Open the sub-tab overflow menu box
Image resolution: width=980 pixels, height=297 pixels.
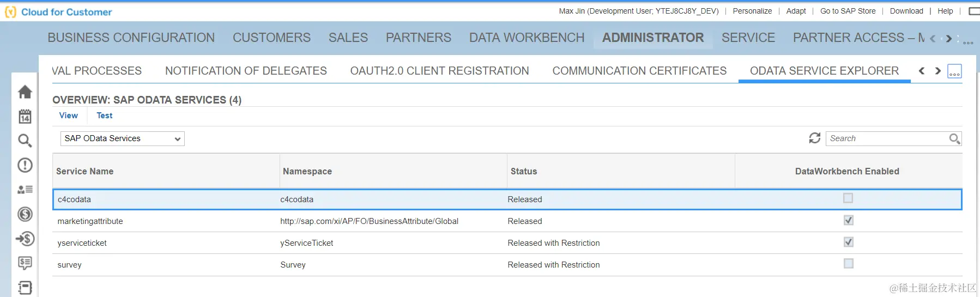pos(955,71)
